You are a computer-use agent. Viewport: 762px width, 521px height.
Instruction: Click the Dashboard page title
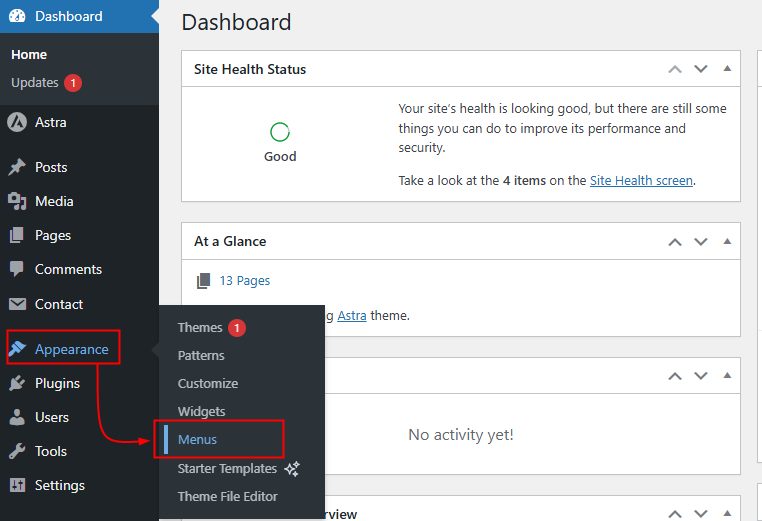point(236,22)
